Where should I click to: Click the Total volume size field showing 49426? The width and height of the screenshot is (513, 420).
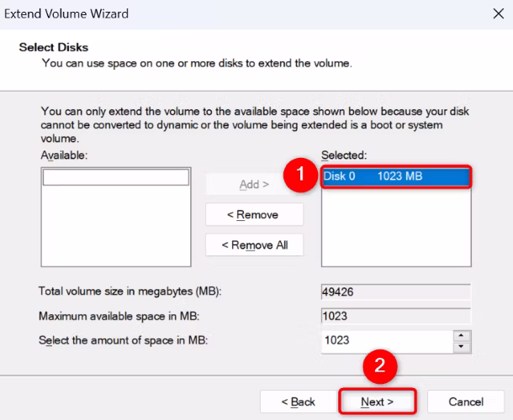395,291
